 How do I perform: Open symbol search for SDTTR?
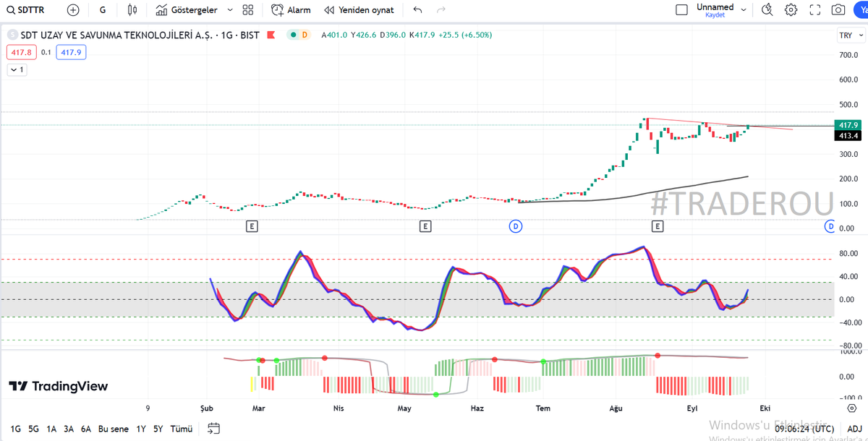coord(26,10)
